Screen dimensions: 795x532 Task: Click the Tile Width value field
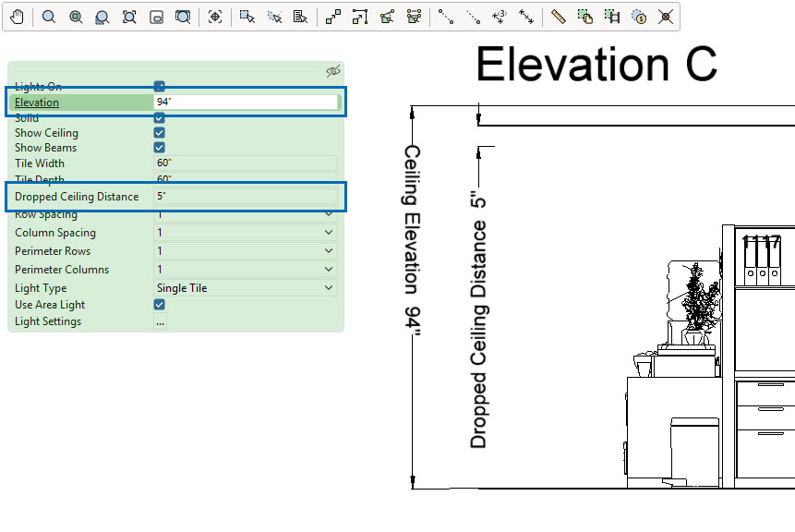246,163
